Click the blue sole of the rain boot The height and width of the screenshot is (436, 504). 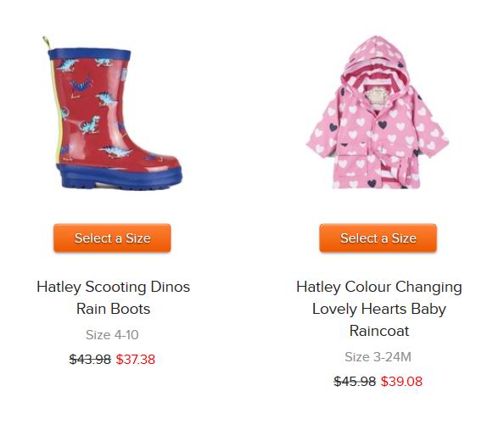point(120,177)
